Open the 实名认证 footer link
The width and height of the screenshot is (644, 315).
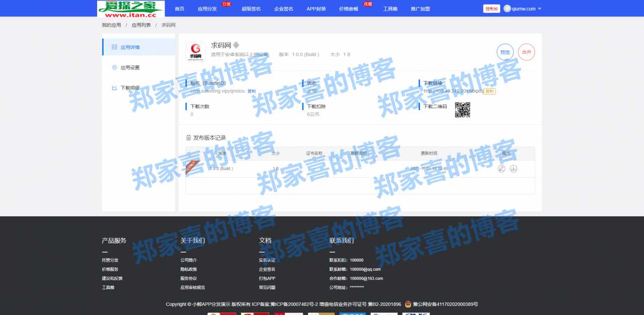(x=267, y=260)
